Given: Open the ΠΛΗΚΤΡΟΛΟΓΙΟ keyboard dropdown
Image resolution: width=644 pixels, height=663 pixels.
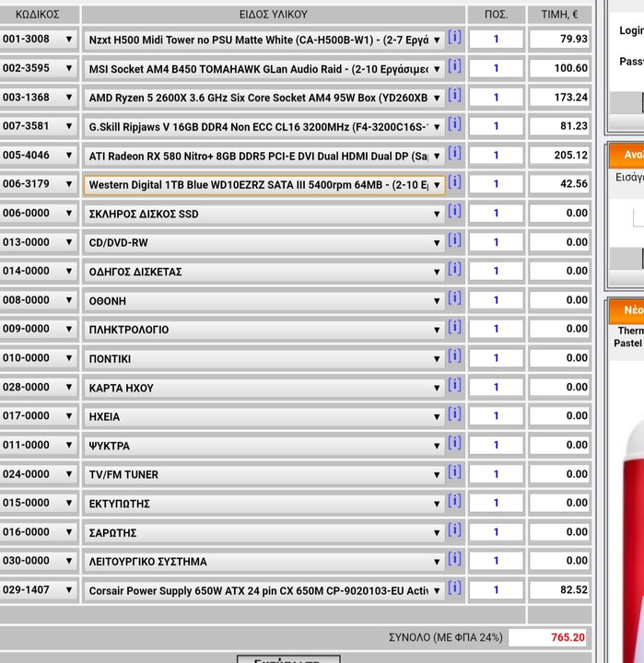Looking at the screenshot, I should pos(264,330).
